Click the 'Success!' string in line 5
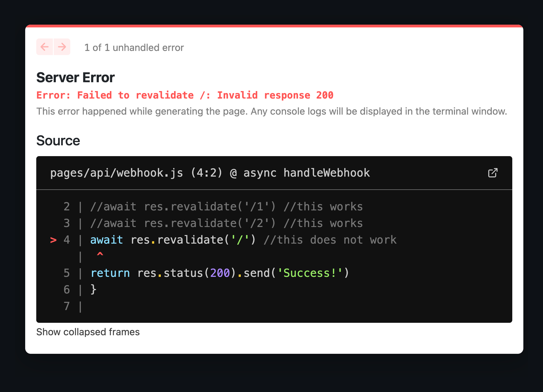 [x=310, y=273]
